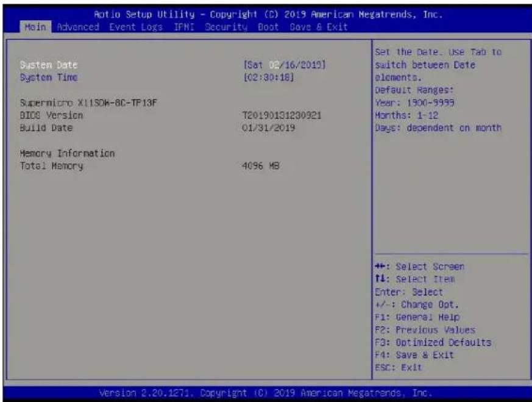The image size is (532, 402).
Task: Click the Aptio Setup Utility title text
Action: point(268,14)
